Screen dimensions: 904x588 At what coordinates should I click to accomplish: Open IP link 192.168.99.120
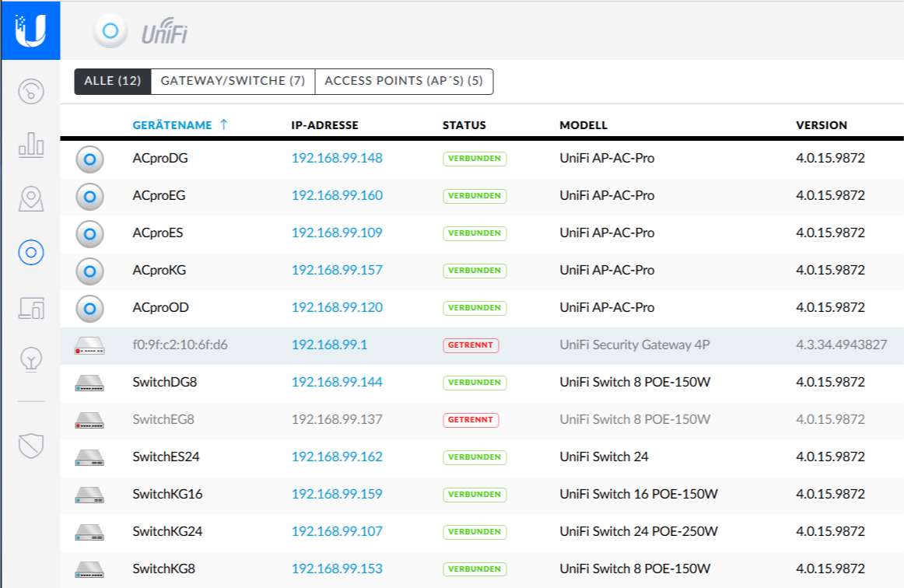[x=337, y=307]
